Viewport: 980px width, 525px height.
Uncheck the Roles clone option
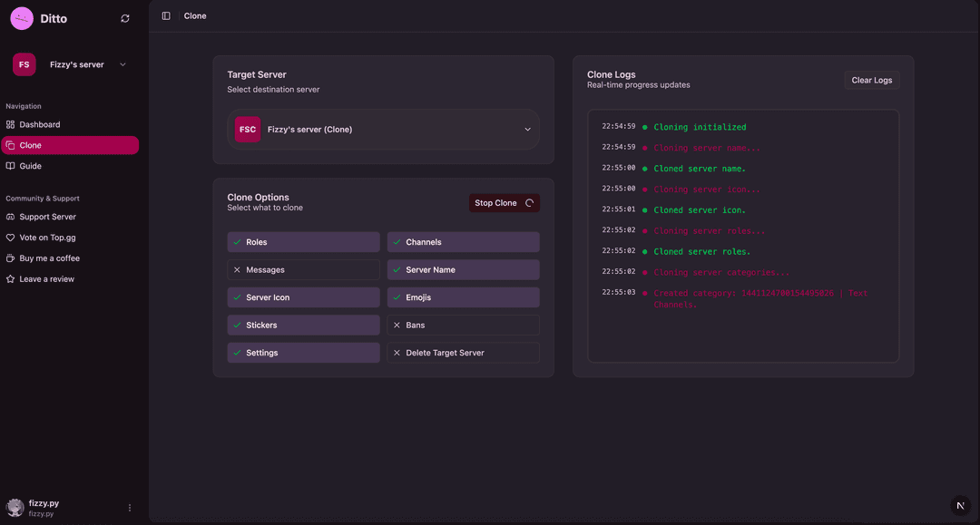point(303,241)
